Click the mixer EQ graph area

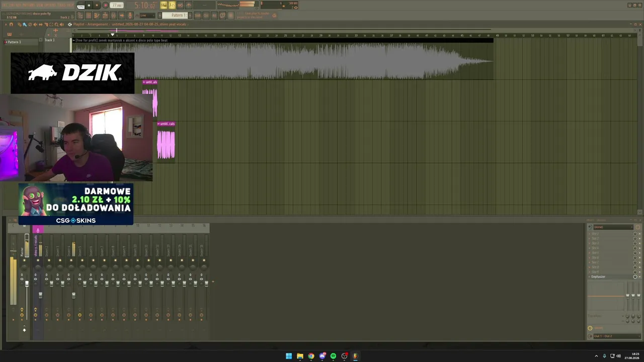(x=606, y=296)
